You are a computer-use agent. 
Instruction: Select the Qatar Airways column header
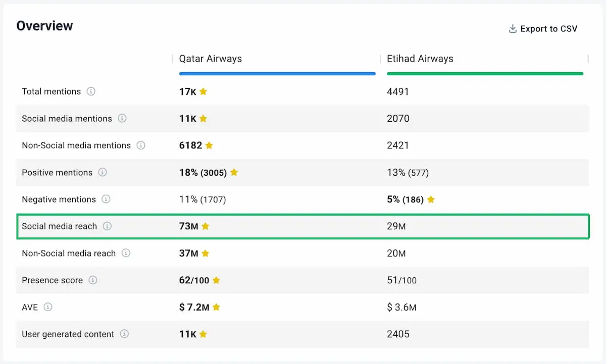point(210,59)
